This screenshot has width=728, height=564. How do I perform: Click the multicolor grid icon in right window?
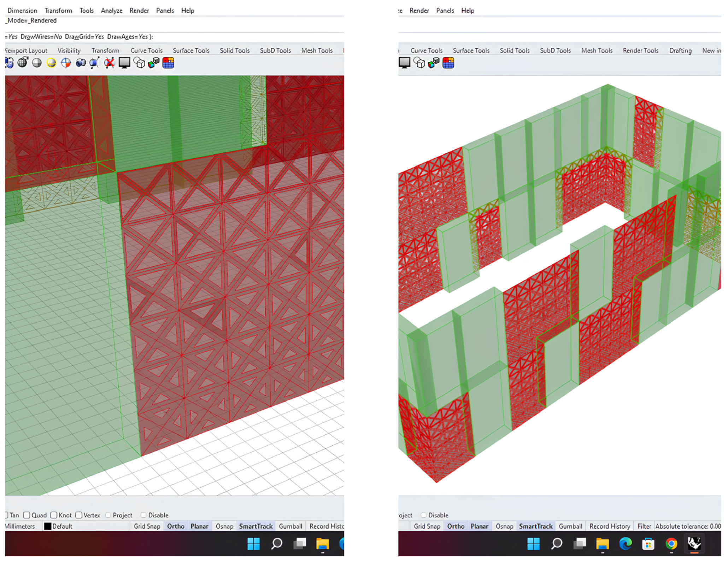pyautogui.click(x=448, y=63)
